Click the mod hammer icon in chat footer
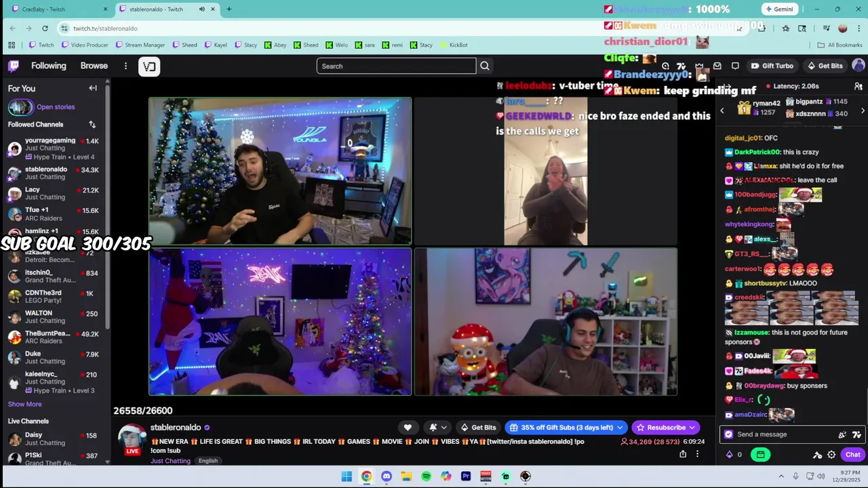The width and height of the screenshot is (868, 488). pyautogui.click(x=818, y=455)
